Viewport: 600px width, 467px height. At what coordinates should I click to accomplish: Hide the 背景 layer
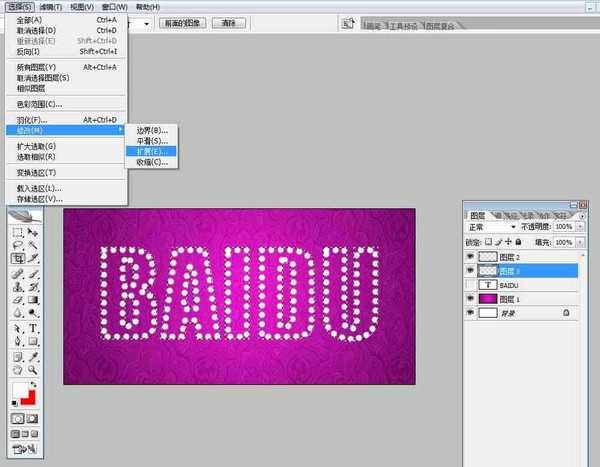coord(471,313)
